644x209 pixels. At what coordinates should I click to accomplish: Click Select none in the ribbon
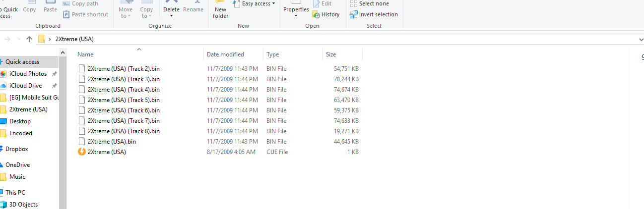coord(369,3)
